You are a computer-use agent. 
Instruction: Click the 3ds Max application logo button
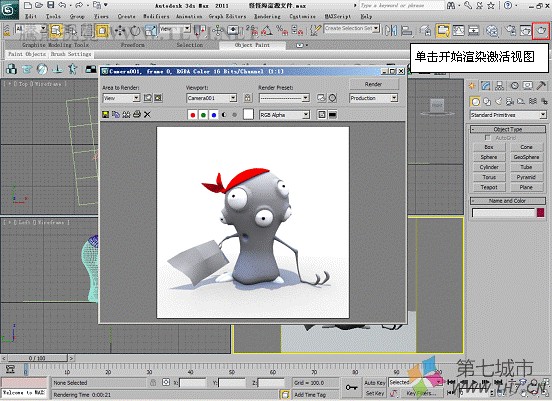coord(9,11)
